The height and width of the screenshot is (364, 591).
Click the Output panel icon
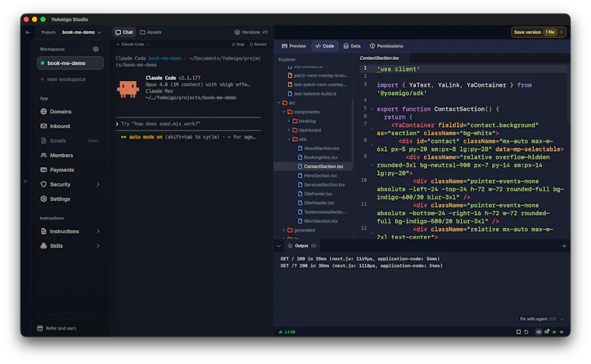290,246
